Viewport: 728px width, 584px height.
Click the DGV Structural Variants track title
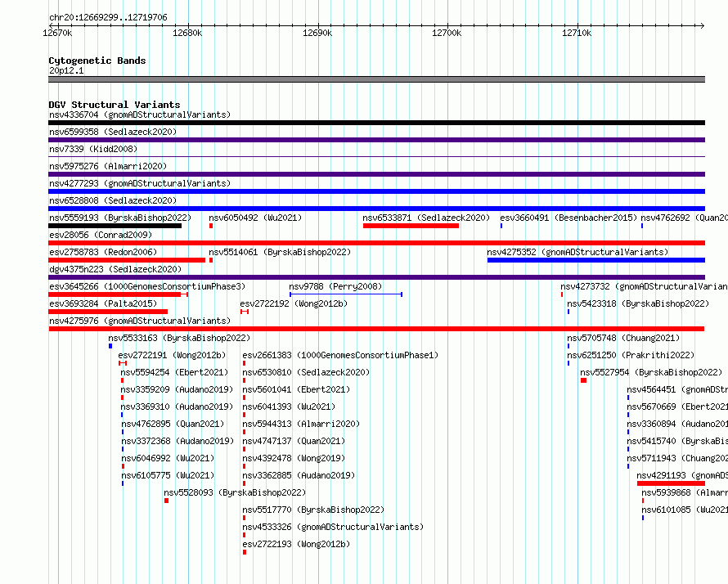point(115,105)
